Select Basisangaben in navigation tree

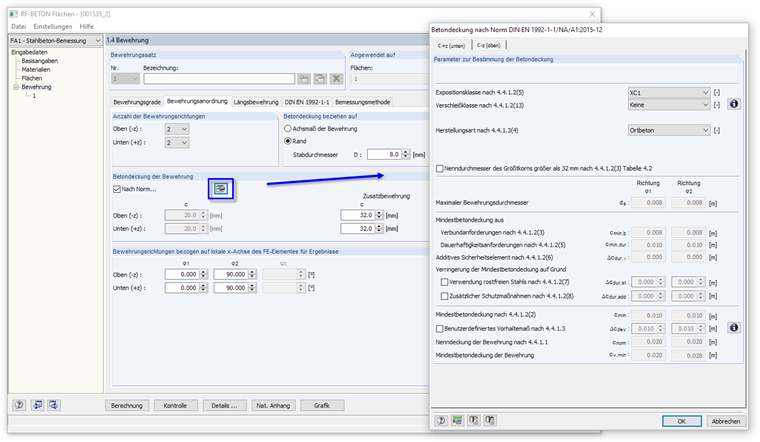(40, 61)
